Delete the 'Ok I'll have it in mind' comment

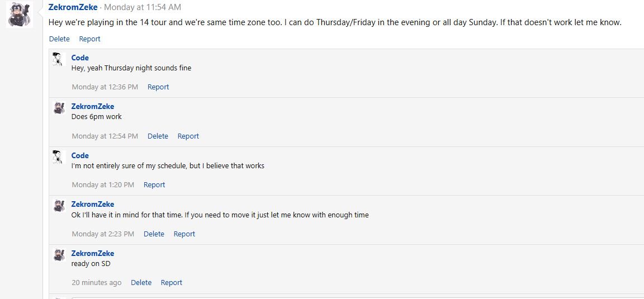point(154,234)
